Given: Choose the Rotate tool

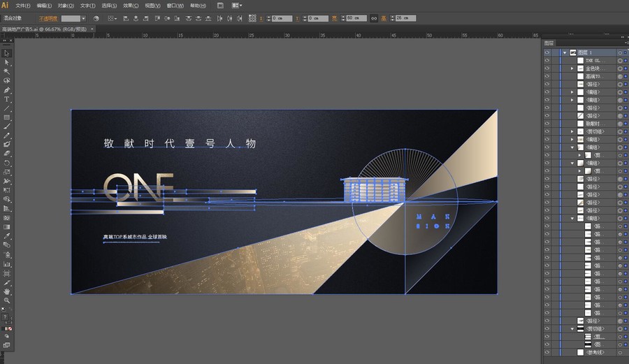Looking at the screenshot, I should point(7,163).
